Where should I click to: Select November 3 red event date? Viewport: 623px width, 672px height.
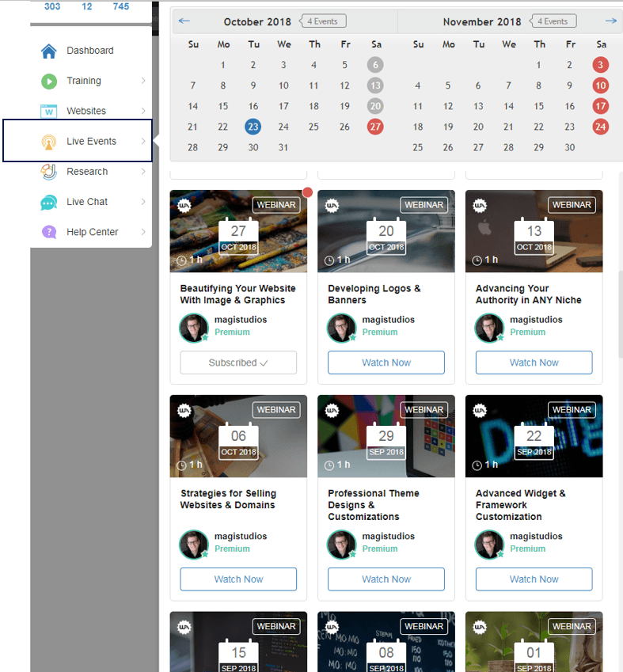(x=600, y=65)
